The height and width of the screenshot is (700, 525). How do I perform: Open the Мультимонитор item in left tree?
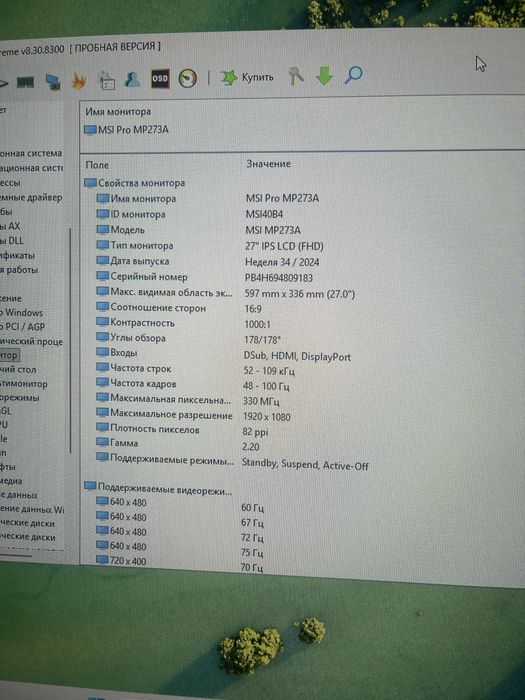tap(23, 383)
